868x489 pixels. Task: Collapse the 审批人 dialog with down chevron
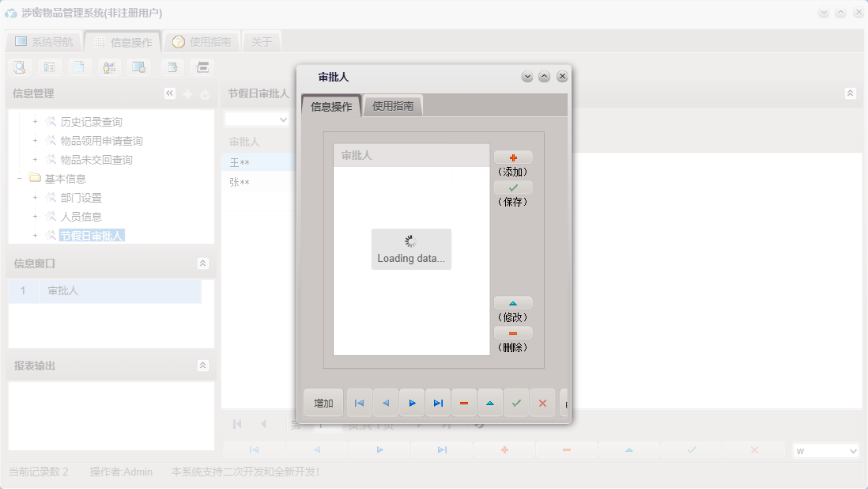[527, 77]
